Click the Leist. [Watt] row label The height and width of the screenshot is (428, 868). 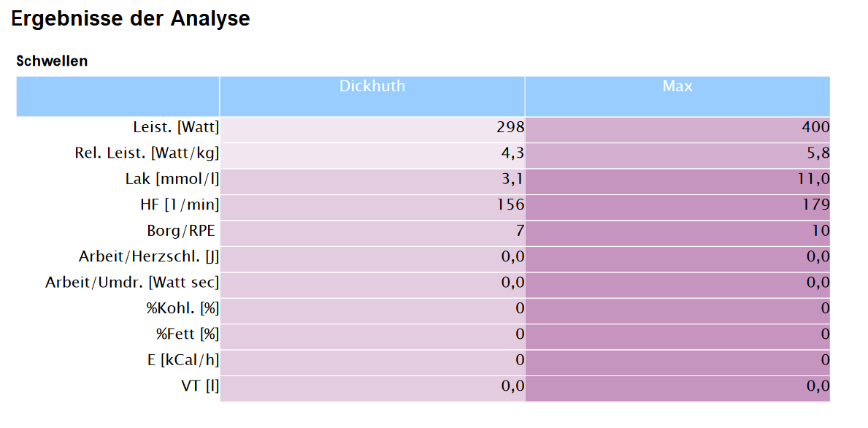[x=175, y=128]
